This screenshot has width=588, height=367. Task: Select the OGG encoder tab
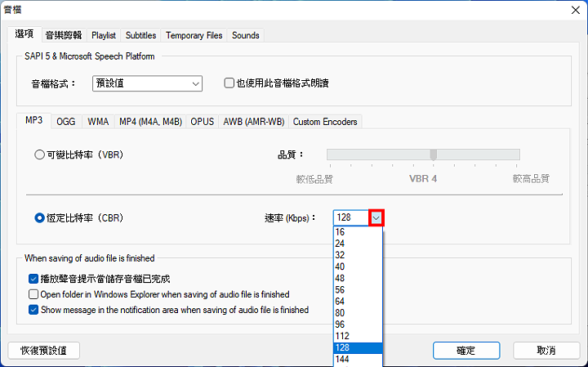[x=66, y=122]
